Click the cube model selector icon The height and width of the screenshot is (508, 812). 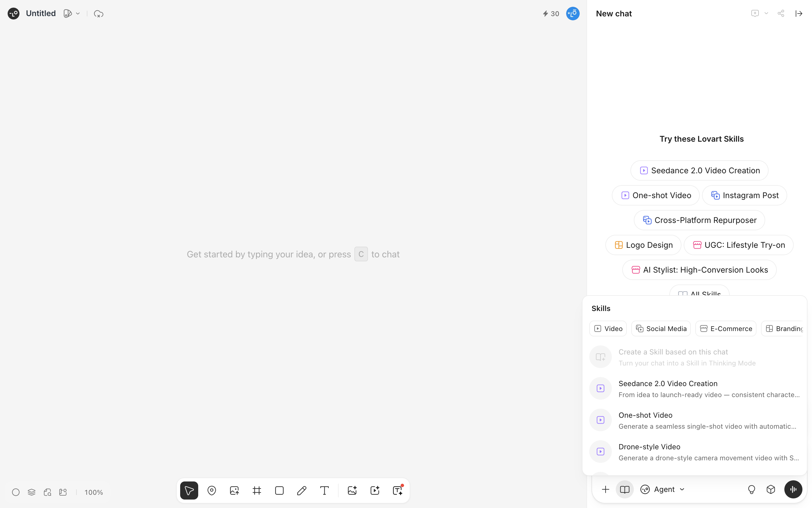(771, 489)
